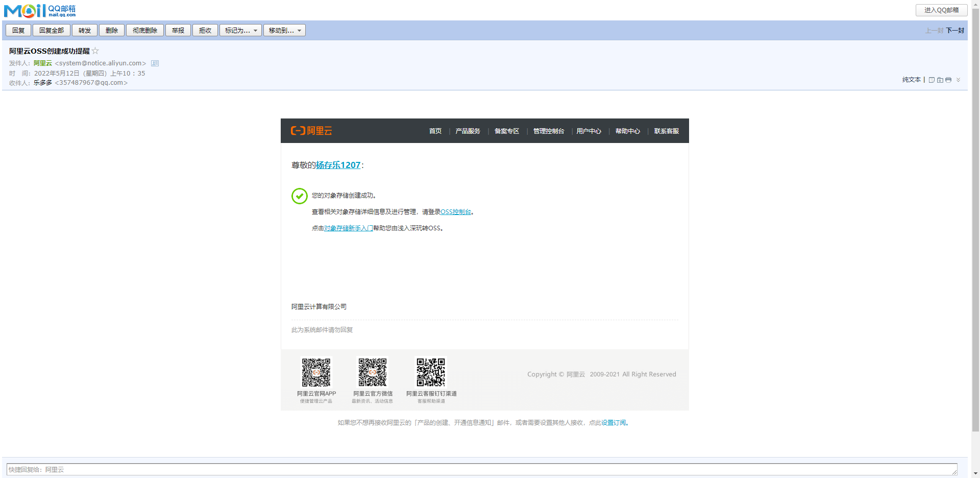Click 彻底删除 to permanently delete
The image size is (980, 478).
pyautogui.click(x=145, y=31)
